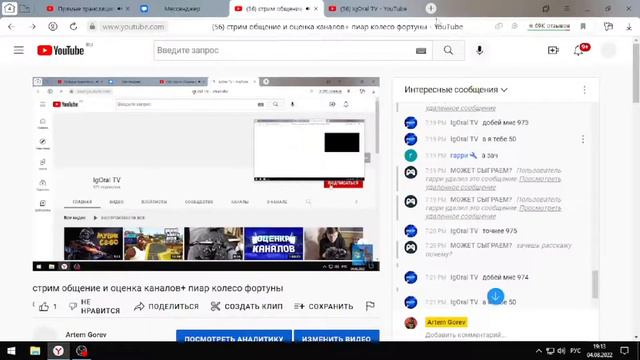The image size is (640, 360).
Task: Go forward with the browser arrow
Action: [x=32, y=27]
